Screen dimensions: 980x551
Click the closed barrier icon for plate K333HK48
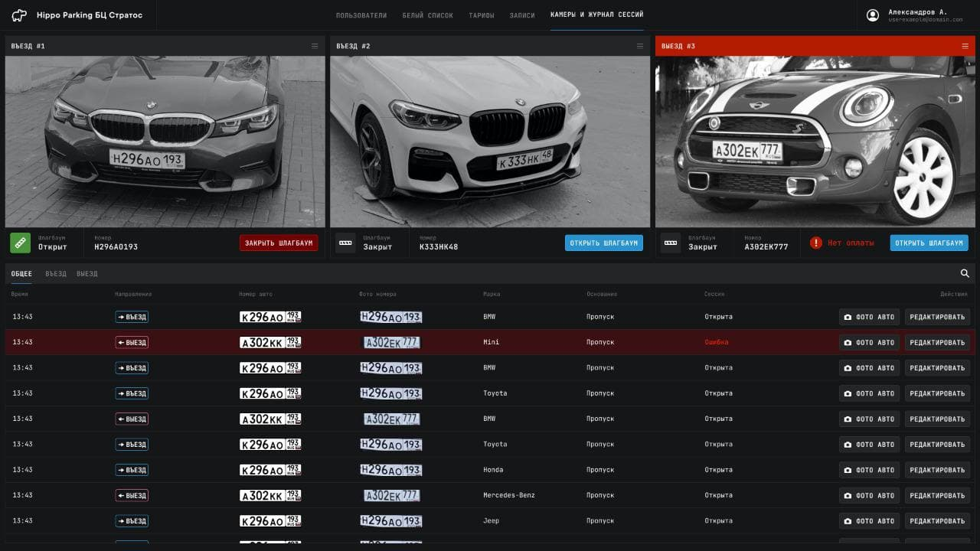pyautogui.click(x=345, y=243)
